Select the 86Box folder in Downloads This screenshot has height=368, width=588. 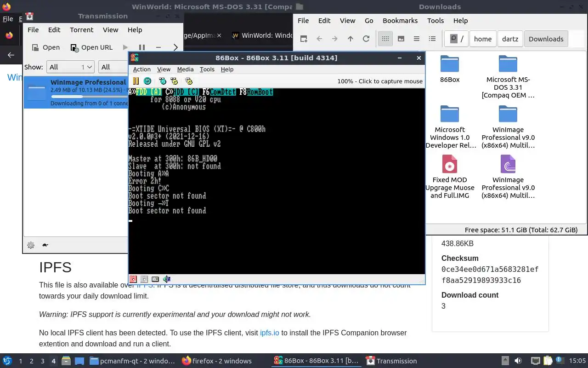[x=450, y=69]
